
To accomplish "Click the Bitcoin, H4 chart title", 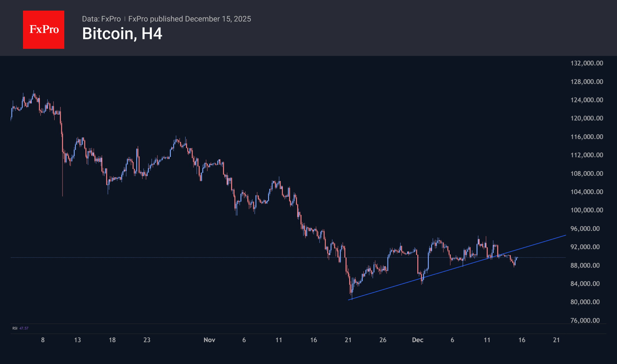I will tap(122, 34).
